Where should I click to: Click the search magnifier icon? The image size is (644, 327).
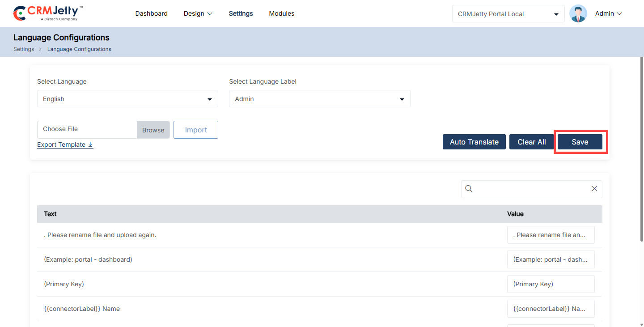click(x=469, y=189)
